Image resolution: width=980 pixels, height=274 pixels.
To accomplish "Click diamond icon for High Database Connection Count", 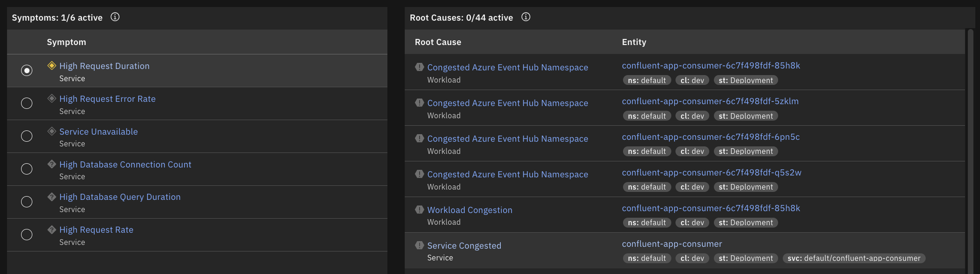I will coord(52,164).
